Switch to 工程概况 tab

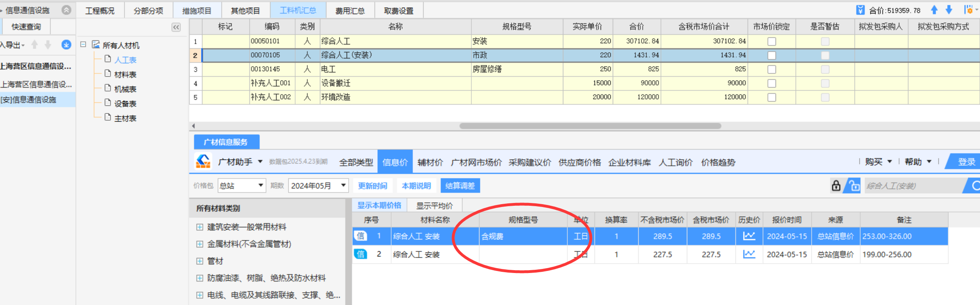click(x=100, y=11)
